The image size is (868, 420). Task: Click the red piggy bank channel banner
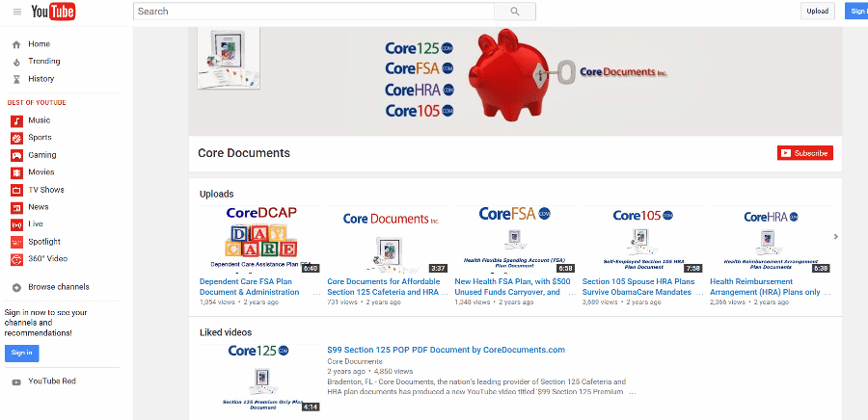click(515, 81)
